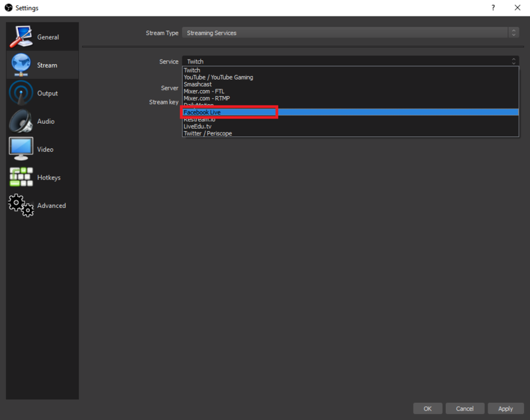The height and width of the screenshot is (420, 530).
Task: Close the Settings window
Action: [517, 7]
